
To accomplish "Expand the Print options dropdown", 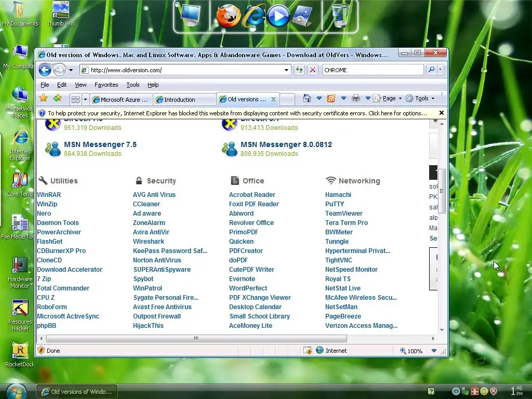I will tap(368, 98).
